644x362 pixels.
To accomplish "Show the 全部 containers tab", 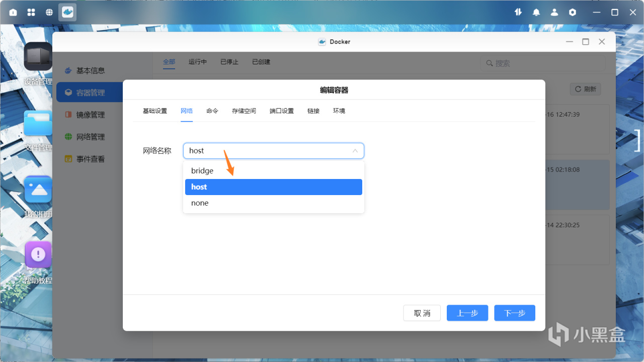I will click(x=169, y=62).
